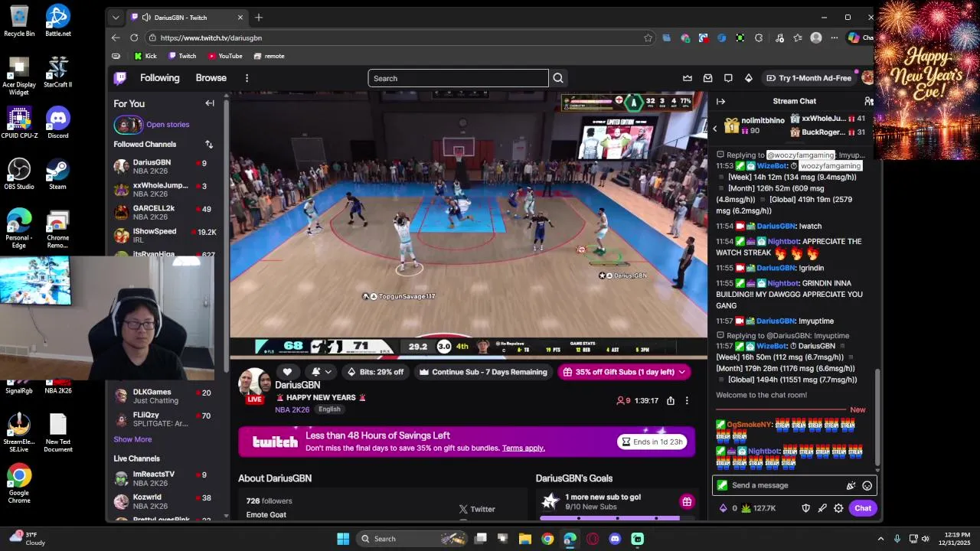Favorite this page with the star icon

(x=648, y=37)
